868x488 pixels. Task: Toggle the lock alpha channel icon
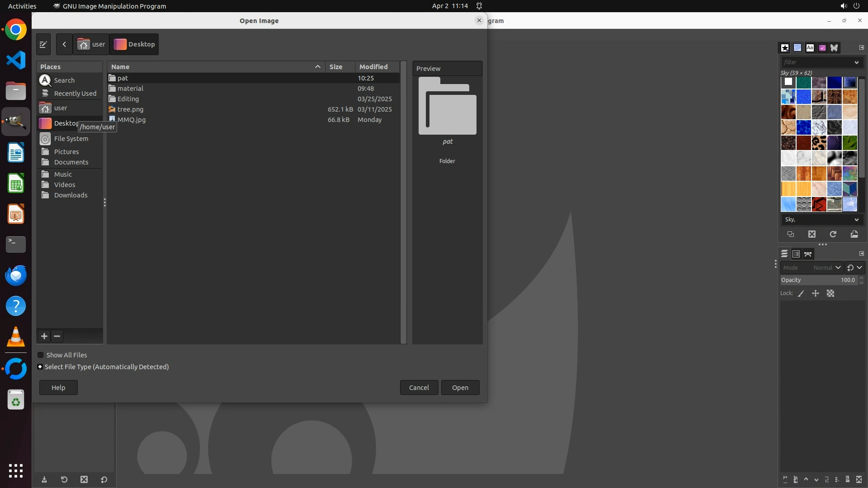[830, 294]
